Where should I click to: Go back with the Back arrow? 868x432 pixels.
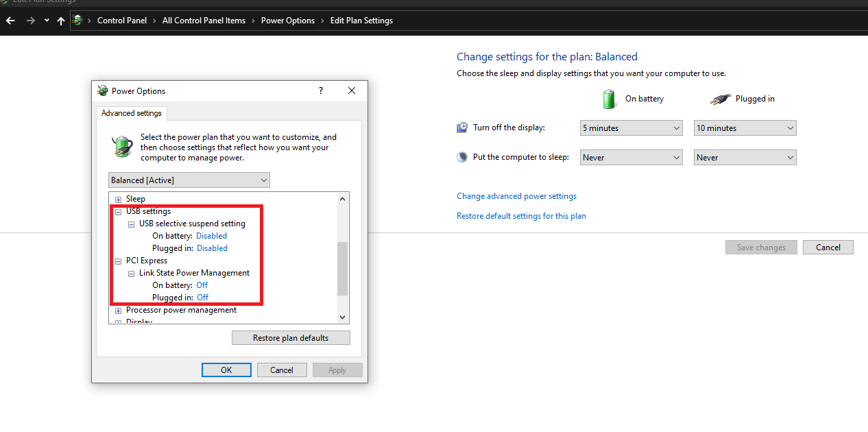tap(10, 21)
